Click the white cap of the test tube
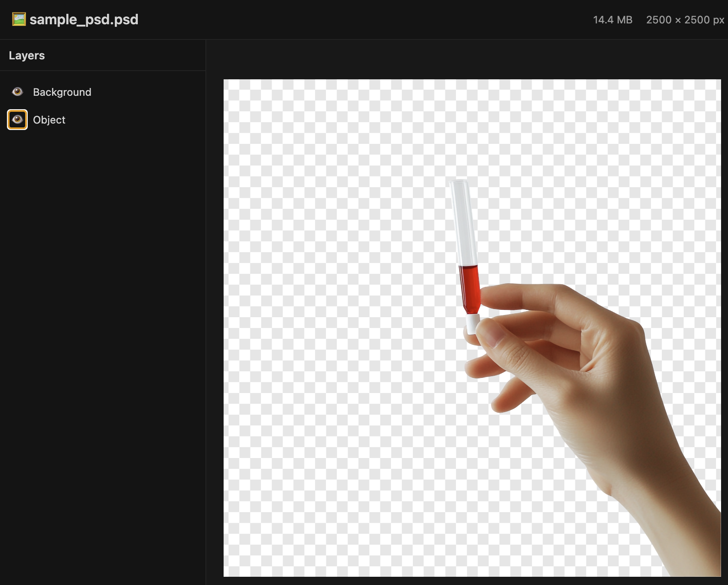This screenshot has height=585, width=728. (471, 323)
